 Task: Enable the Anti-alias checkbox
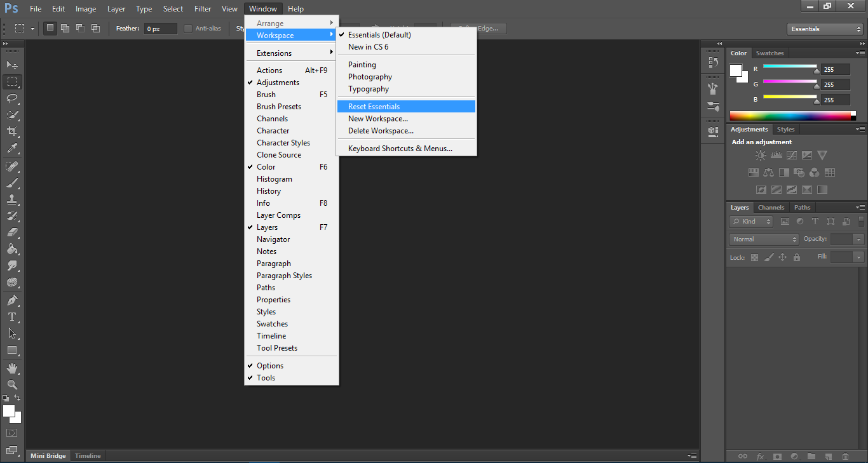click(188, 29)
